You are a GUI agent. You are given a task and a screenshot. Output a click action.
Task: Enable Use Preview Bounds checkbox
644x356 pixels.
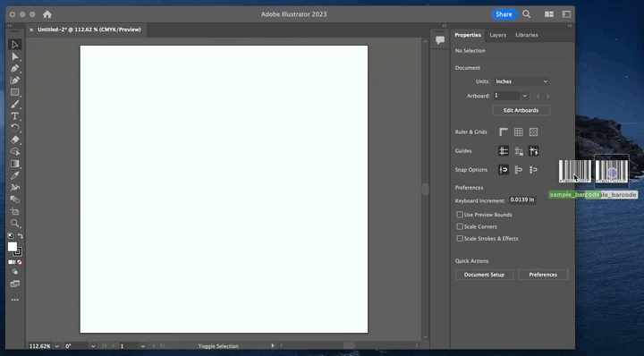pyautogui.click(x=460, y=215)
